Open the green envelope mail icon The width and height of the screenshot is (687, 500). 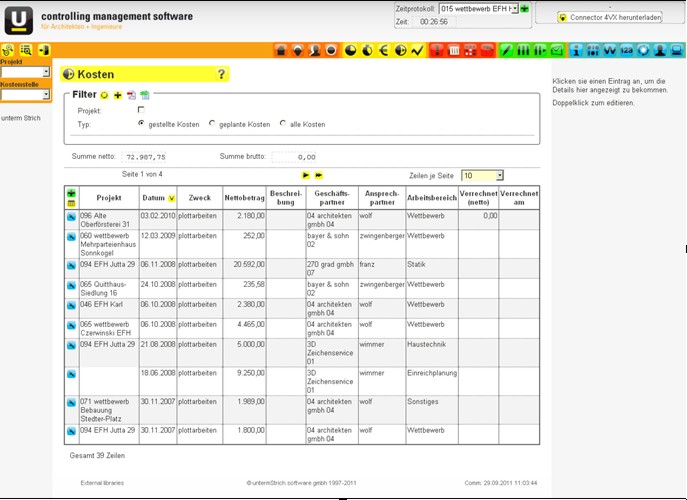coord(557,50)
